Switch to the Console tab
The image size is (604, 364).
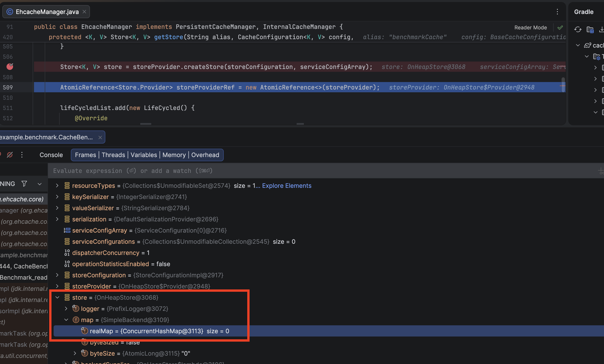51,155
